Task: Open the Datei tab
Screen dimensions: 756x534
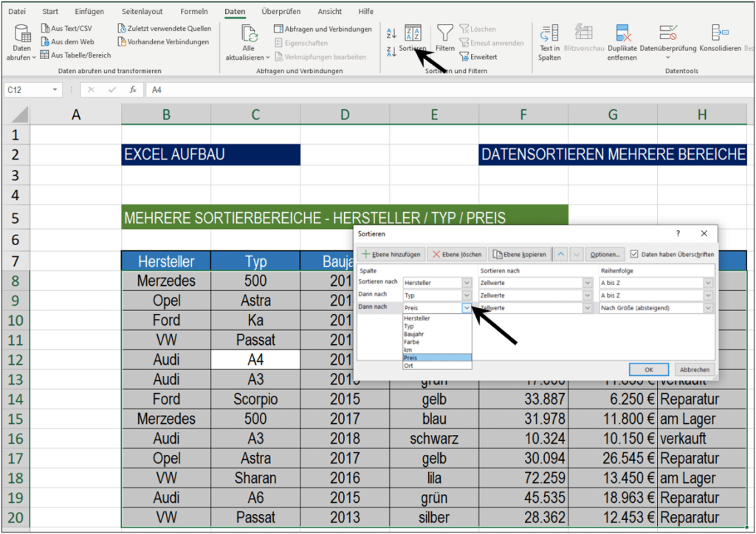Action: pyautogui.click(x=17, y=12)
